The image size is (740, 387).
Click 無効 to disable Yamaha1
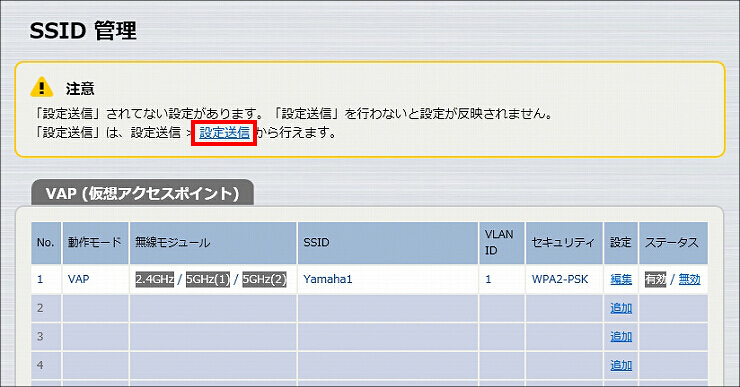coord(689,279)
